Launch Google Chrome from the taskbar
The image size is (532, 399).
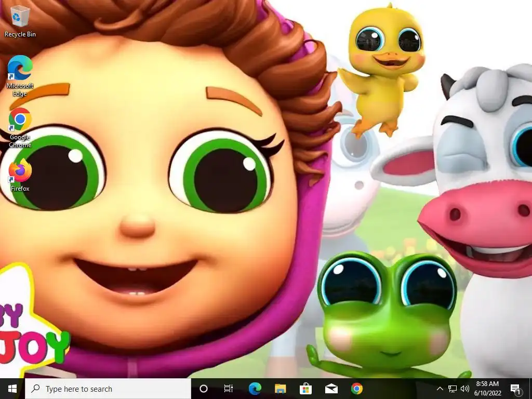356,389
